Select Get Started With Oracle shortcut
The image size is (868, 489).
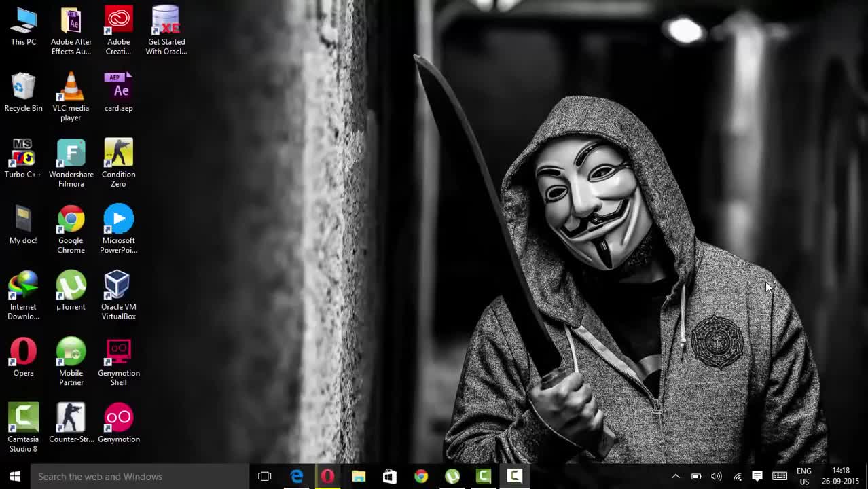tap(166, 32)
